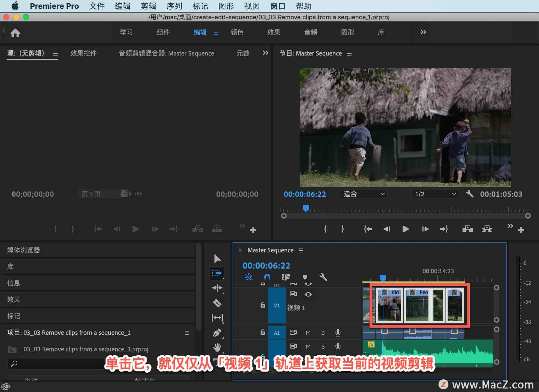Toggle V1 track output eye icon

(x=308, y=294)
